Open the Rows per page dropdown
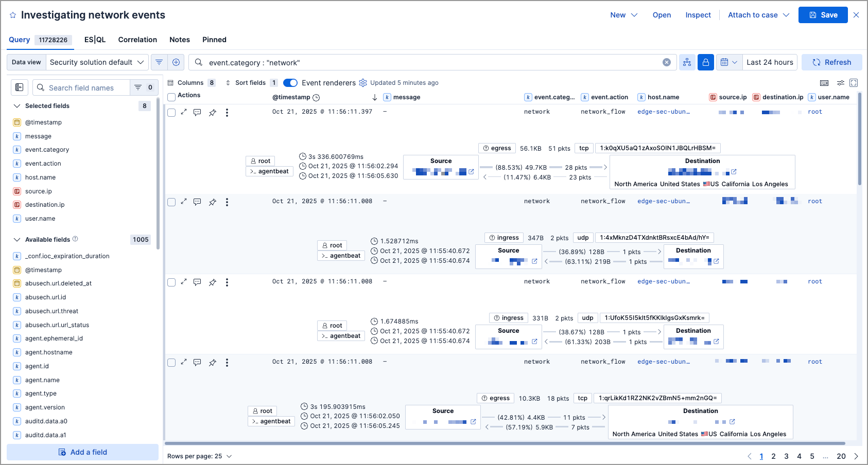868x465 pixels. 200,456
